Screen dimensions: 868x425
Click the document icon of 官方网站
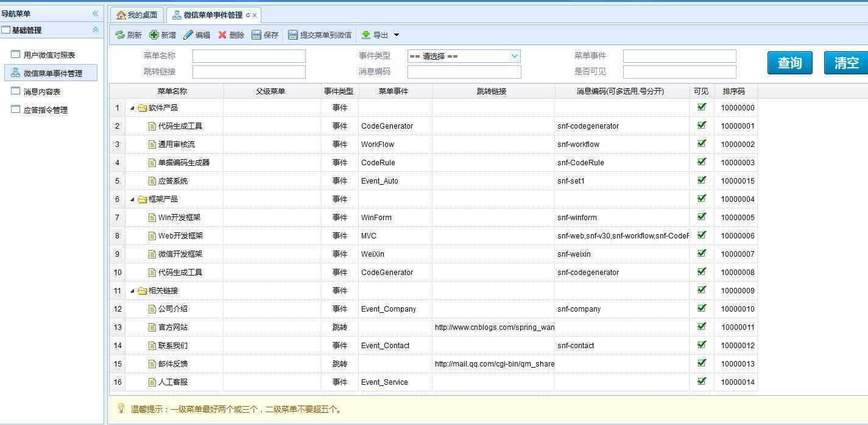tap(152, 327)
